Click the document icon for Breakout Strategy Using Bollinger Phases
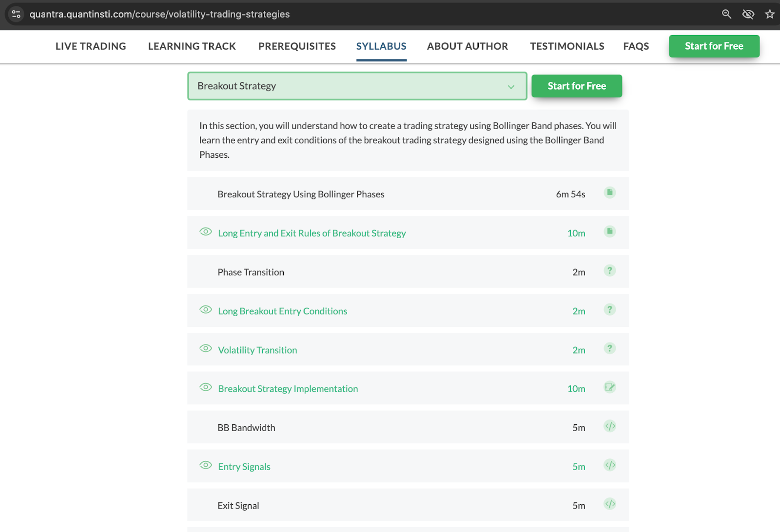Screen dimensions: 780x532 coord(609,192)
